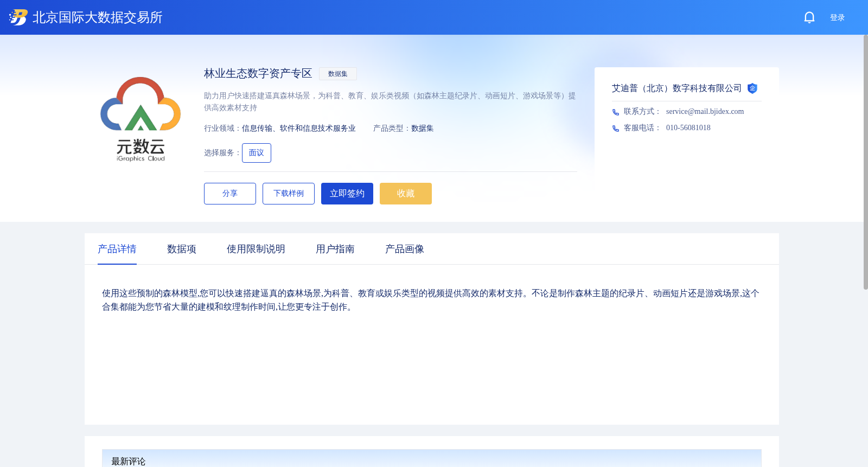Click the 产品类型 value 数据集
The image size is (868, 467).
423,129
